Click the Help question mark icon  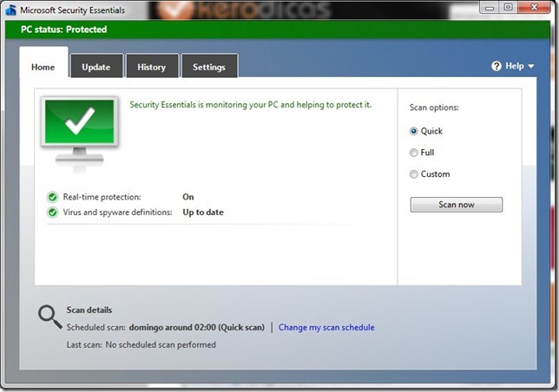pyautogui.click(x=497, y=66)
